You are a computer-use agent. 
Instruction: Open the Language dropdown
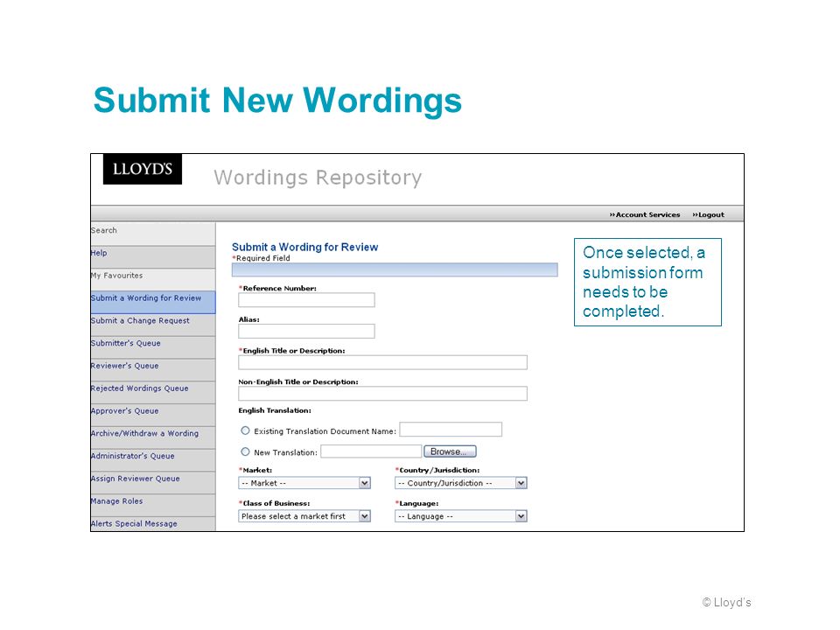[x=461, y=516]
